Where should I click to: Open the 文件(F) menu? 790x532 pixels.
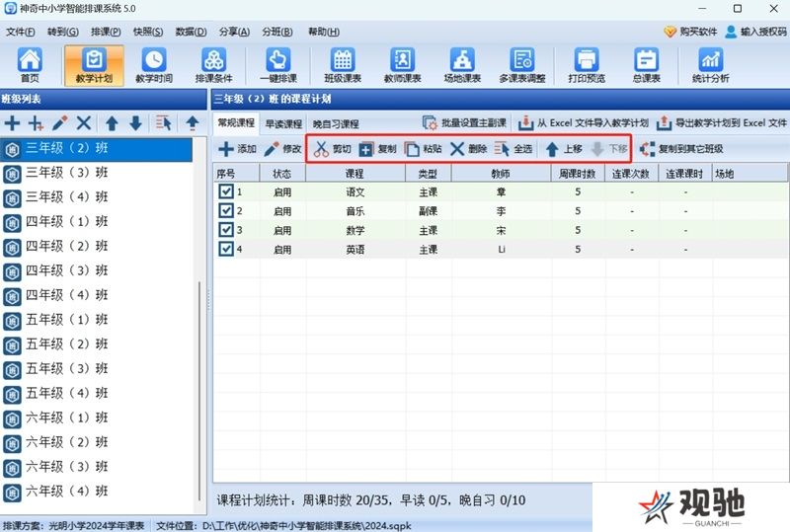click(x=21, y=32)
